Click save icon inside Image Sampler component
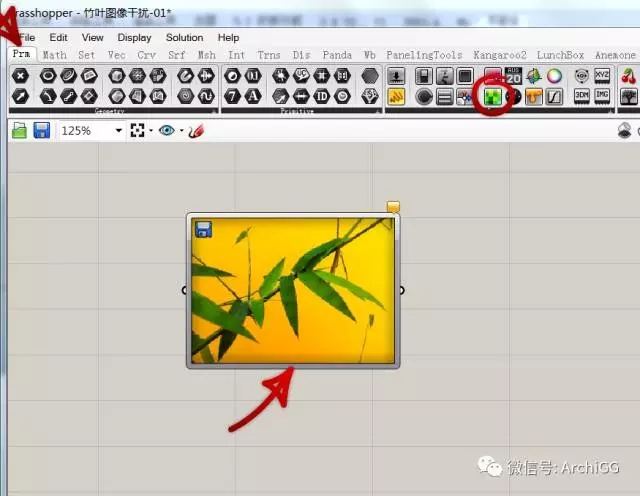 click(x=203, y=229)
